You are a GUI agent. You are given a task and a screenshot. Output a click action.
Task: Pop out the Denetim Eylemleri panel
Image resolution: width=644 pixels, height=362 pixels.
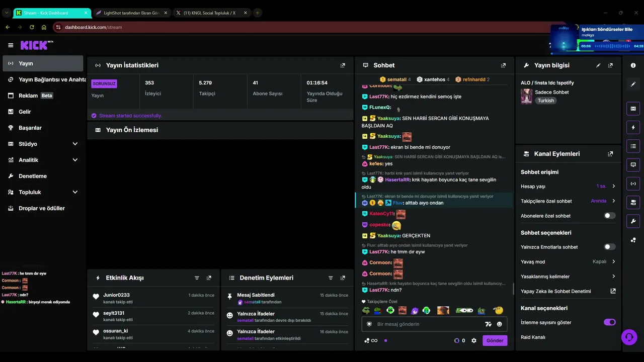tap(343, 278)
